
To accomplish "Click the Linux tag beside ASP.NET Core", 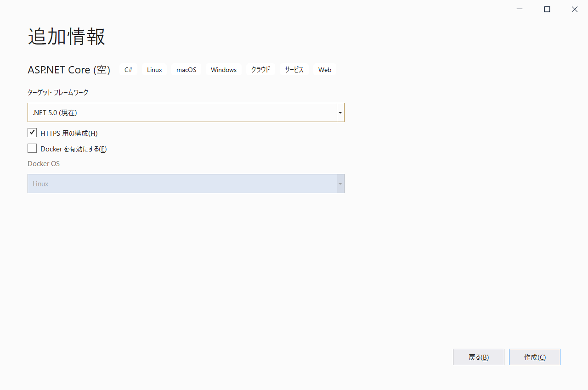I will (x=154, y=70).
